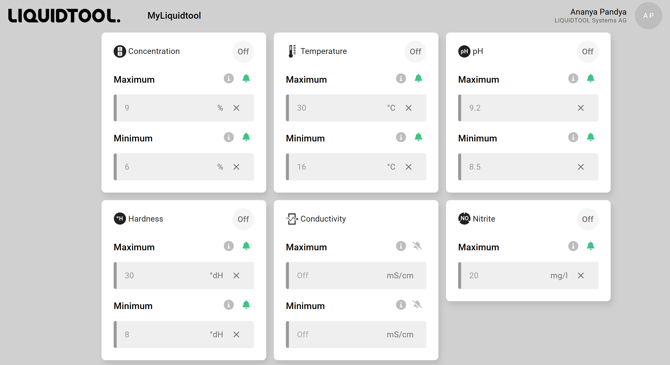Image resolution: width=670 pixels, height=365 pixels.
Task: Click the Conductivity card icon
Action: (292, 219)
